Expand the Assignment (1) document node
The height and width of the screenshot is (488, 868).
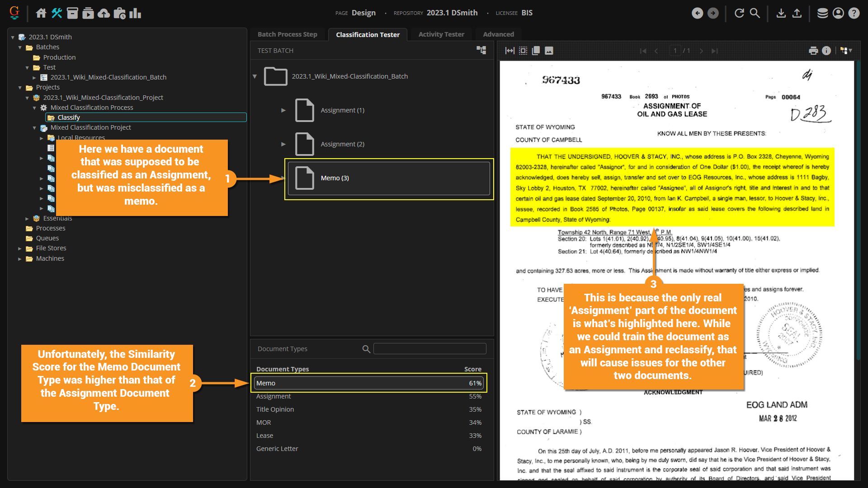coord(283,110)
